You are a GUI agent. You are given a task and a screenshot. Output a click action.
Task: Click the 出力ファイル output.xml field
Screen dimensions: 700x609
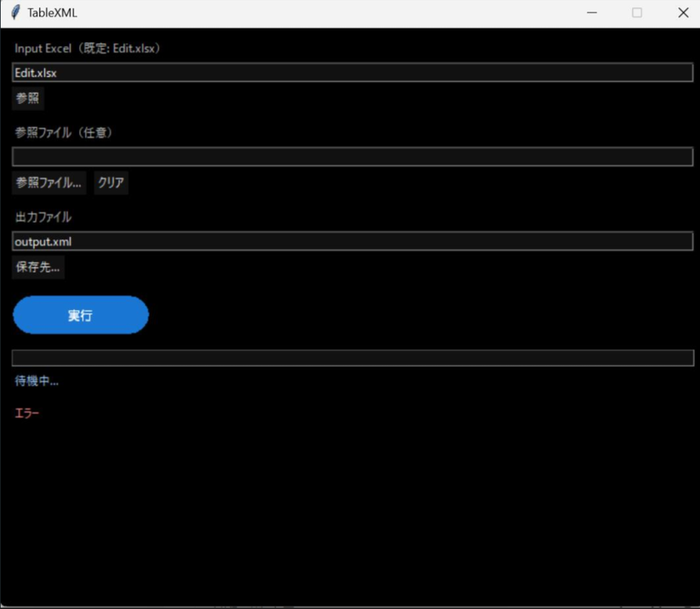pyautogui.click(x=352, y=241)
